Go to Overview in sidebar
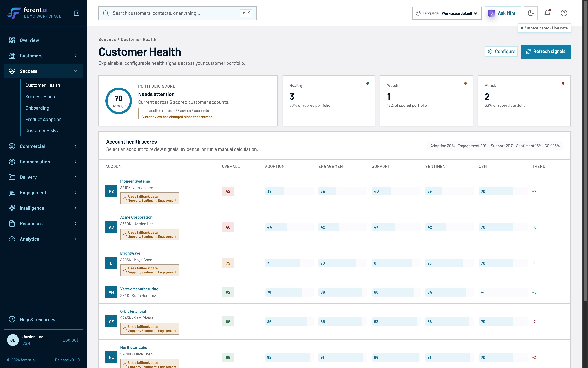This screenshot has height=368, width=588. click(x=43, y=40)
